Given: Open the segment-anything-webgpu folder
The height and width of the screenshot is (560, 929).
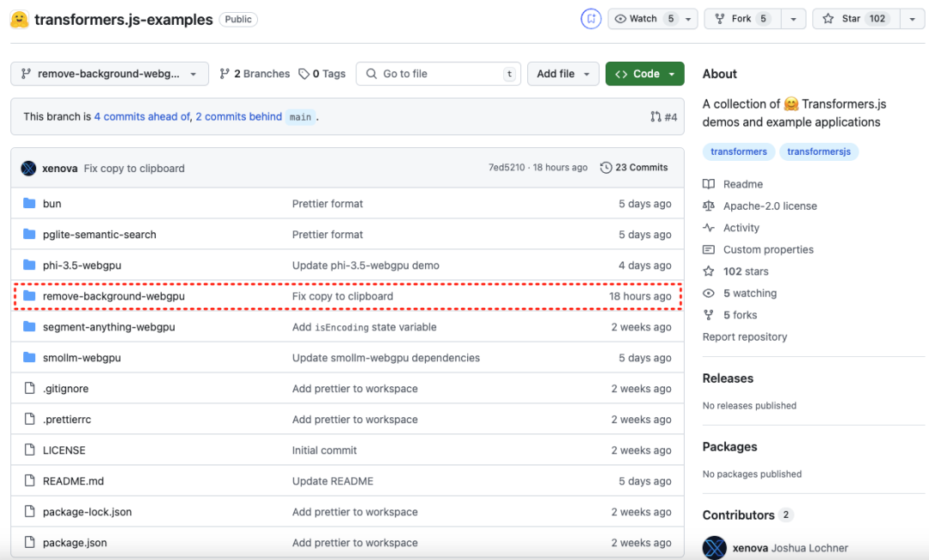Looking at the screenshot, I should pos(109,327).
